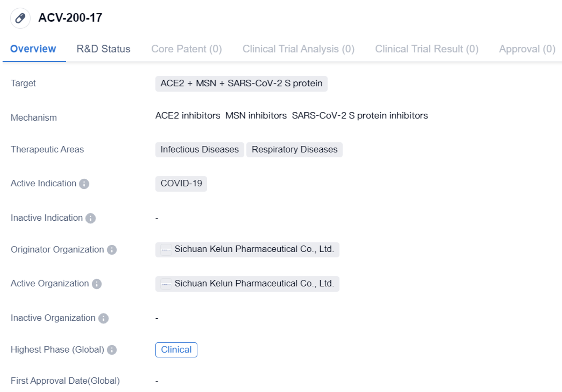562x392 pixels.
Task: Click the Respiratory Diseases tag
Action: [294, 150]
